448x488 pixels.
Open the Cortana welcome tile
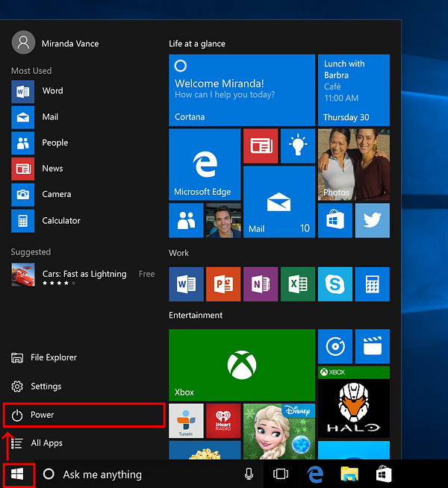[242, 90]
